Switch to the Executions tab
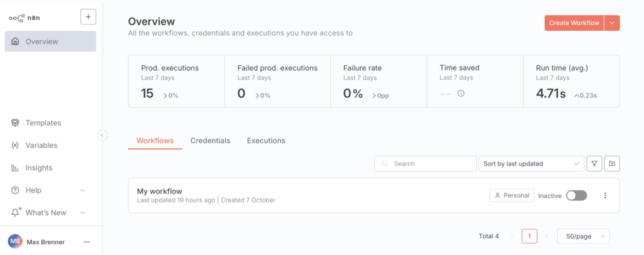The width and height of the screenshot is (644, 255). point(265,141)
